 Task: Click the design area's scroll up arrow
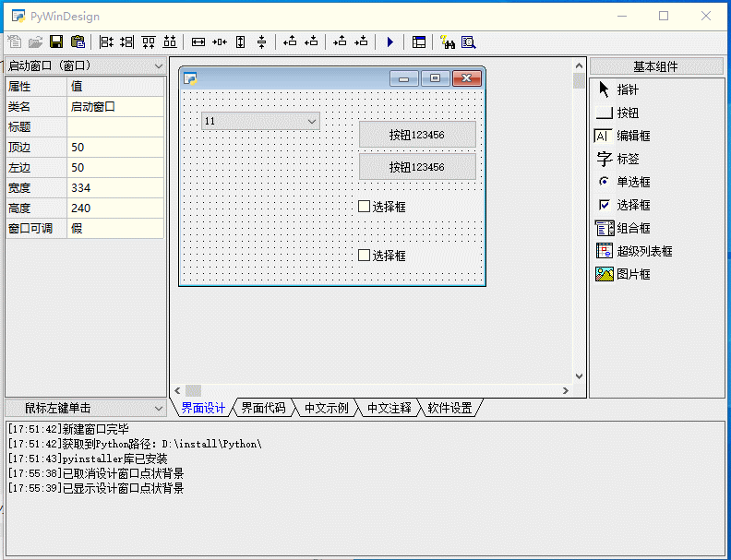579,66
